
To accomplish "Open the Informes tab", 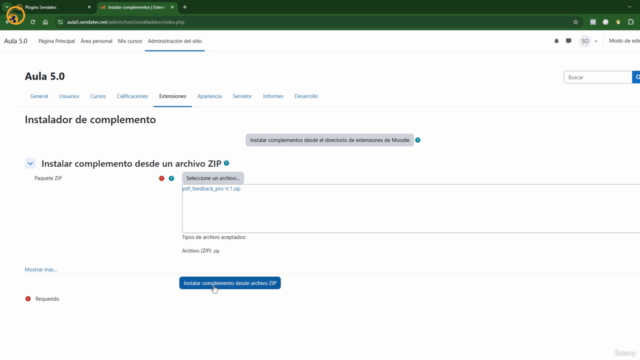I will (273, 96).
